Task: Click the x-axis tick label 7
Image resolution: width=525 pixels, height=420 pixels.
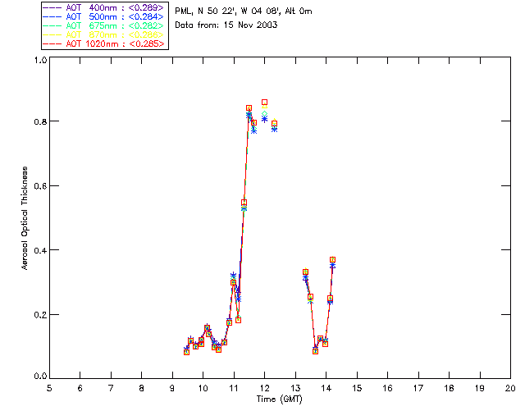Action: 111,388
